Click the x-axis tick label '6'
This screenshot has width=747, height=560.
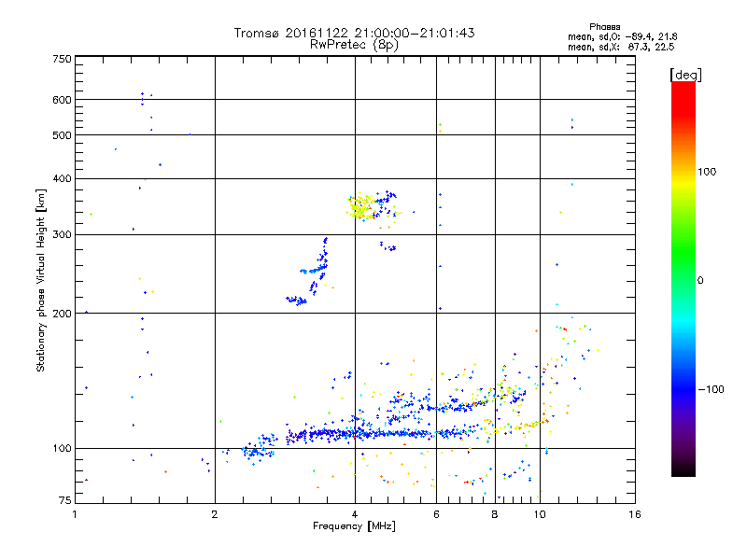[436, 514]
